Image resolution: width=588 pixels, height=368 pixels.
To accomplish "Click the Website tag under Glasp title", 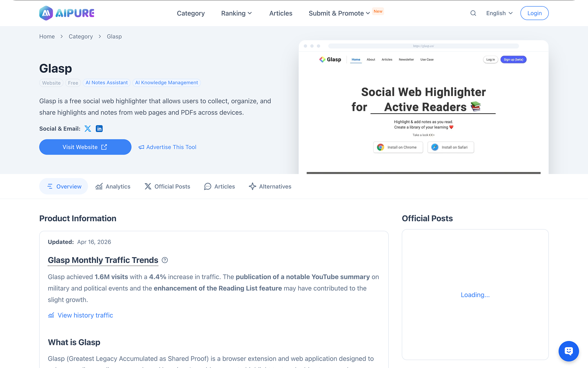I will [51, 83].
